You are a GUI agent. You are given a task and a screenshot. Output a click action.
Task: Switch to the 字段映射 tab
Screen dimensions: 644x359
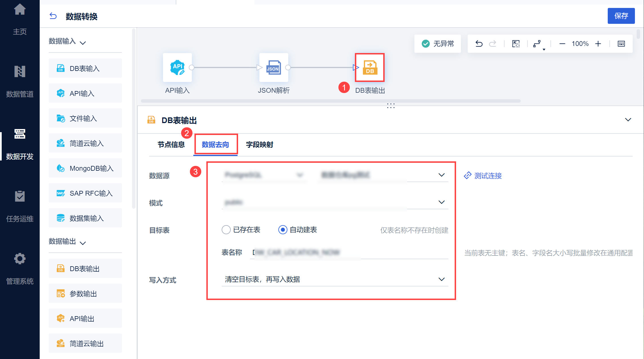point(259,145)
